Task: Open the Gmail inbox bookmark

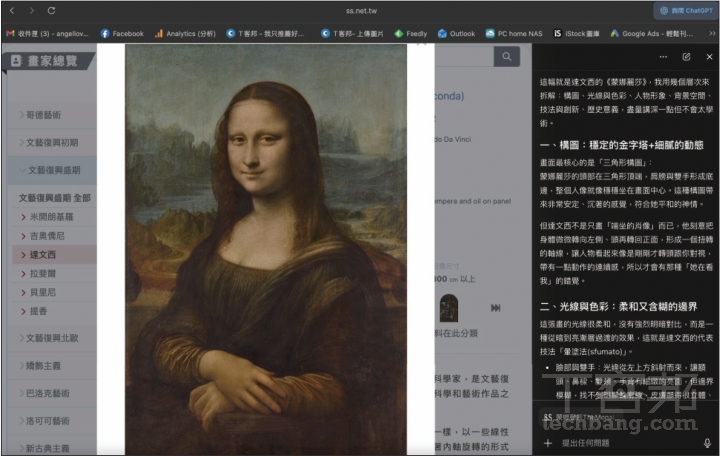Action: click(x=47, y=34)
